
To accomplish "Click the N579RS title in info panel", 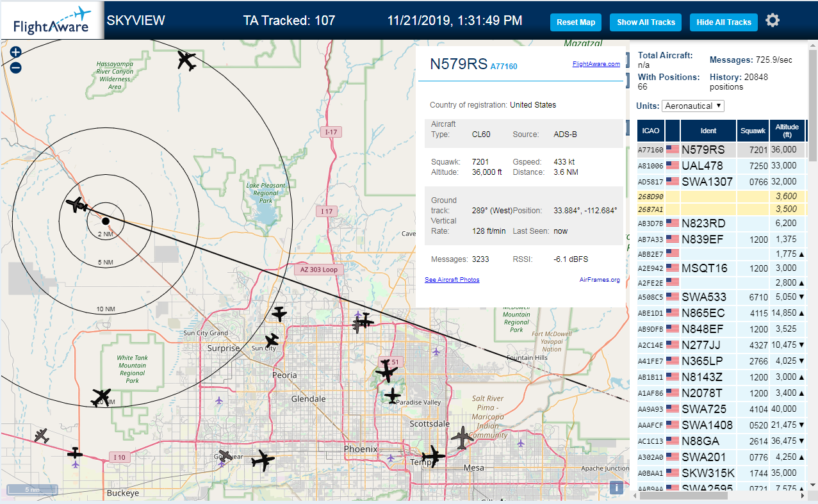I will [x=459, y=63].
